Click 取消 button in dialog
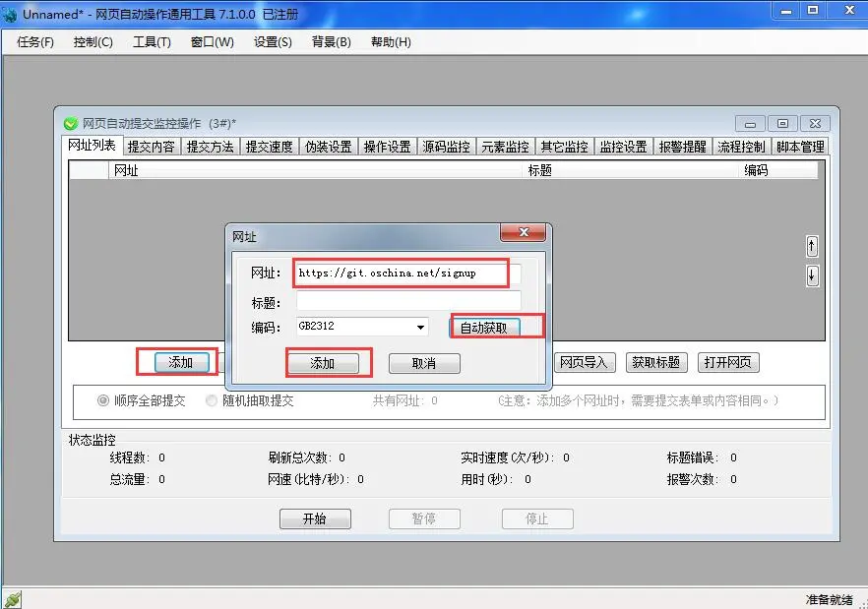The width and height of the screenshot is (868, 609). (x=424, y=363)
